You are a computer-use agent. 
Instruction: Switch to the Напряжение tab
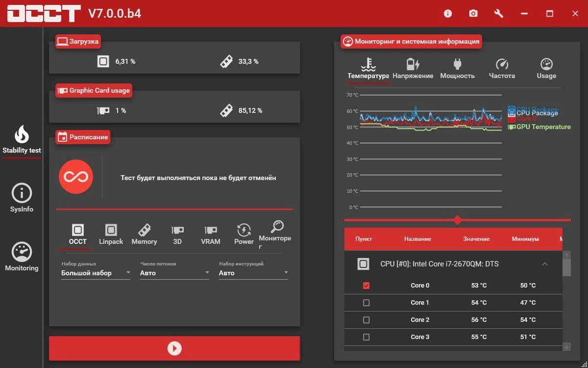pyautogui.click(x=413, y=69)
